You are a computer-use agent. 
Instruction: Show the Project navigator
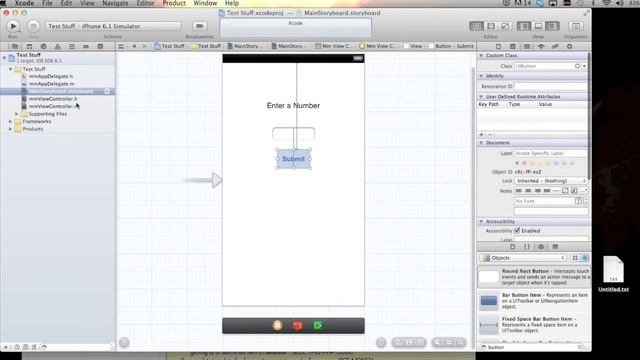15,47
